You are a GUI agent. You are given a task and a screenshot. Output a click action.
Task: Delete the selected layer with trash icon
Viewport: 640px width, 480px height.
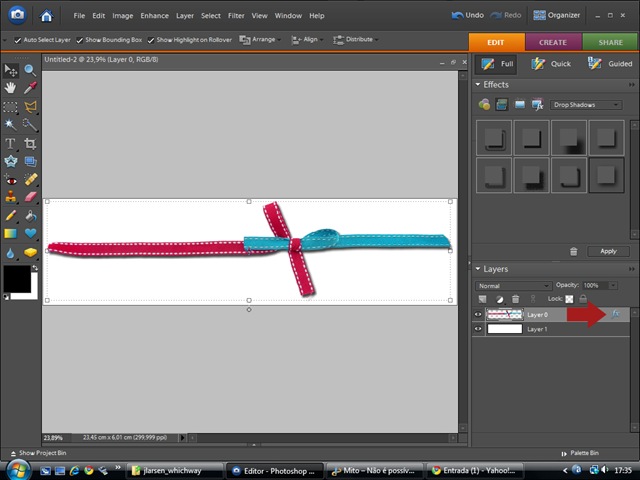point(516,299)
